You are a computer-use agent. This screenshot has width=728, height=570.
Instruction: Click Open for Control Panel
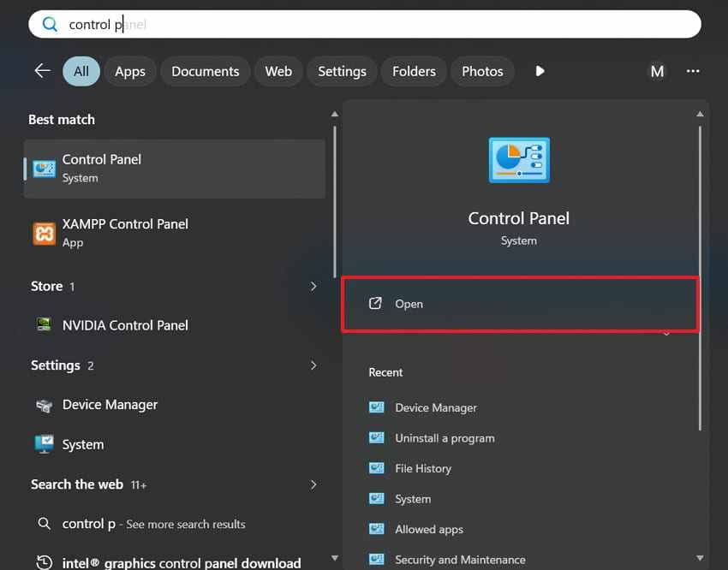(520, 304)
